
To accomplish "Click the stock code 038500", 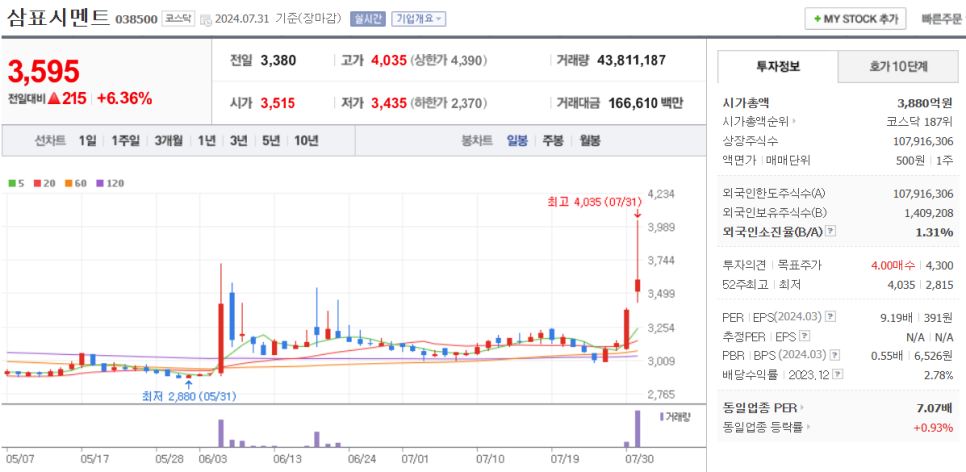I will coord(136,20).
